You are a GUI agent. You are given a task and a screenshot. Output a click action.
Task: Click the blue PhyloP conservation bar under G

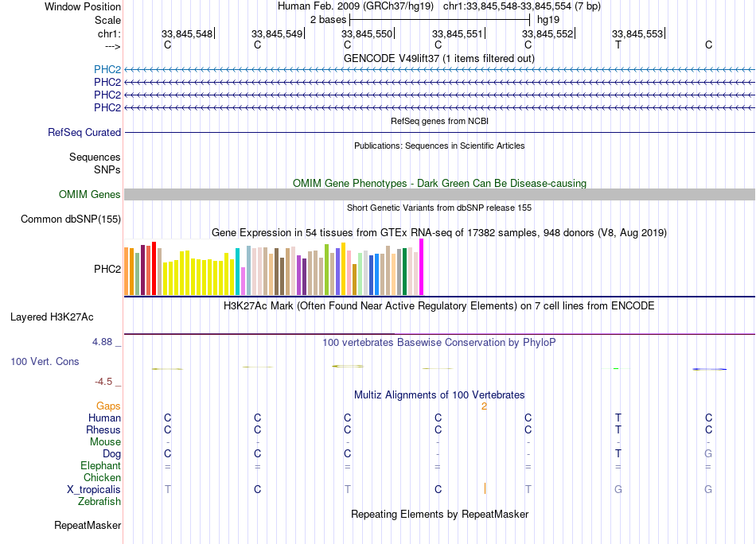click(709, 369)
